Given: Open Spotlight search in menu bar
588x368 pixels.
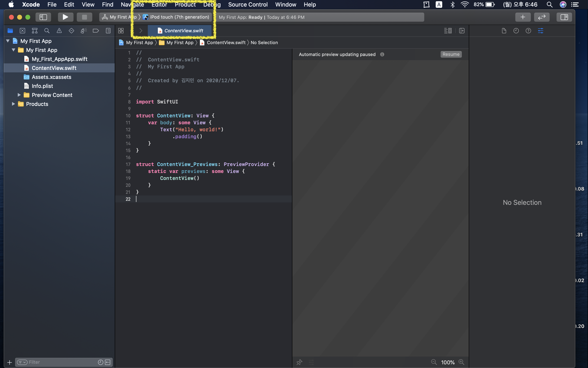Looking at the screenshot, I should tap(550, 4).
